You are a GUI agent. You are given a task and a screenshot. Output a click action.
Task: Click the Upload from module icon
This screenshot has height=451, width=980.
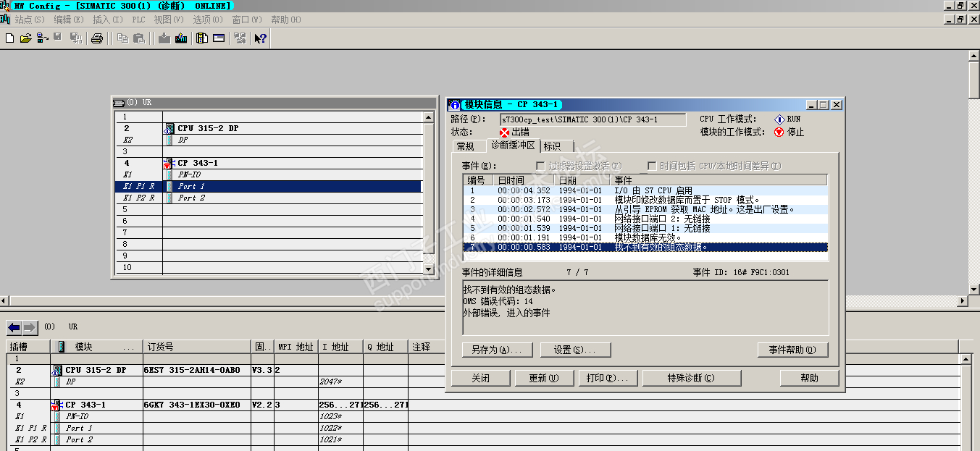tap(181, 38)
